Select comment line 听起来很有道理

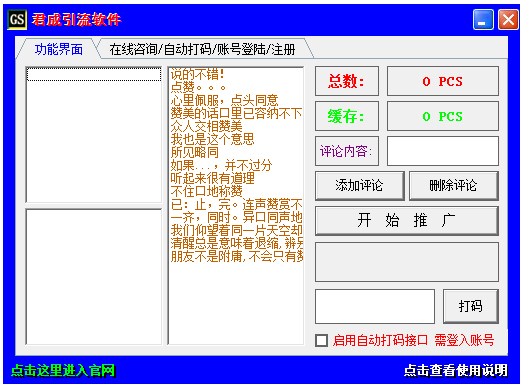coord(213,178)
